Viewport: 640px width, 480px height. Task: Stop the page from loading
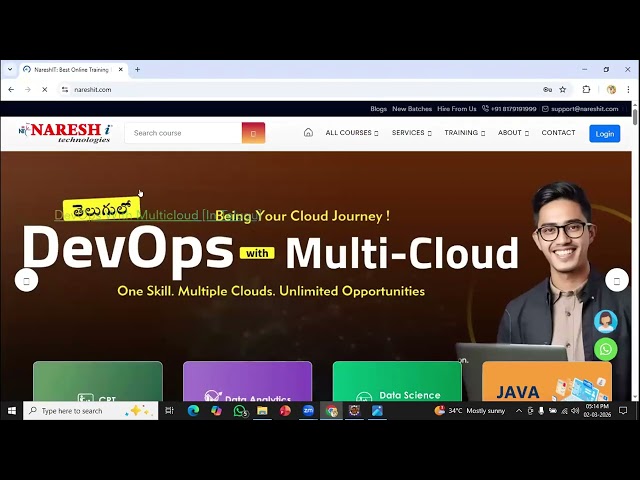coord(44,89)
